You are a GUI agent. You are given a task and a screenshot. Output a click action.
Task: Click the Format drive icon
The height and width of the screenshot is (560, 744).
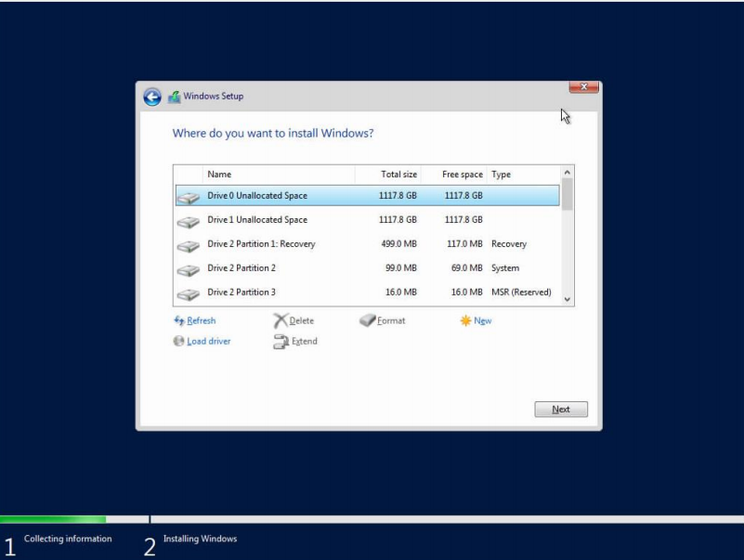pos(367,320)
